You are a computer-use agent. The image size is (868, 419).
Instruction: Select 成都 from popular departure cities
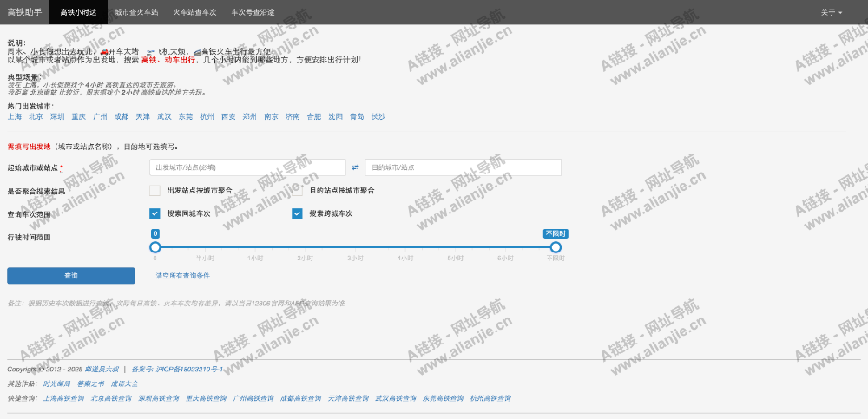(122, 117)
